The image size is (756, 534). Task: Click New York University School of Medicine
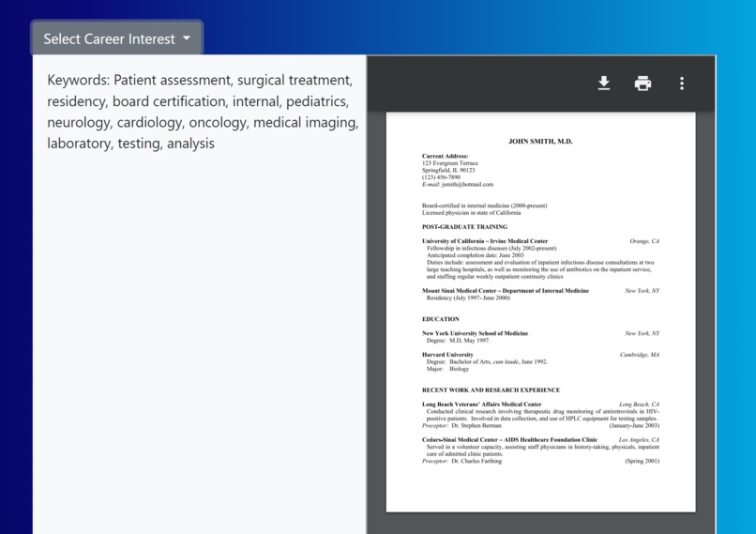475,333
